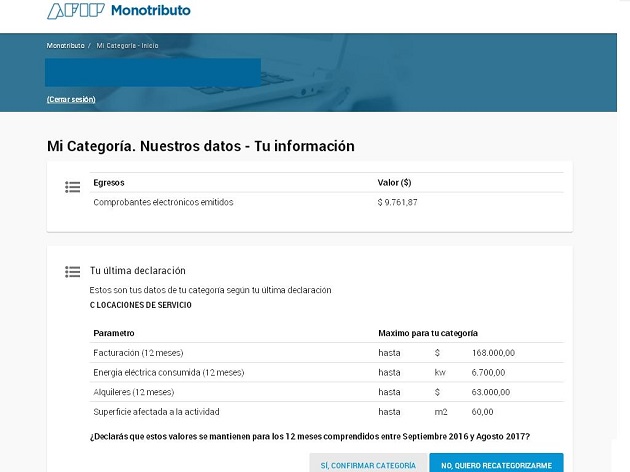The image size is (630, 472).
Task: Click the Egresos column header
Action: point(109,182)
